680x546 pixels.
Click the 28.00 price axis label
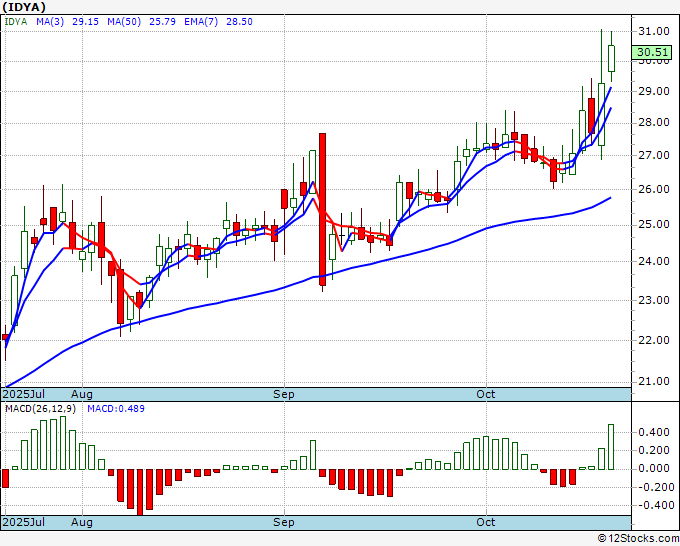coord(654,122)
